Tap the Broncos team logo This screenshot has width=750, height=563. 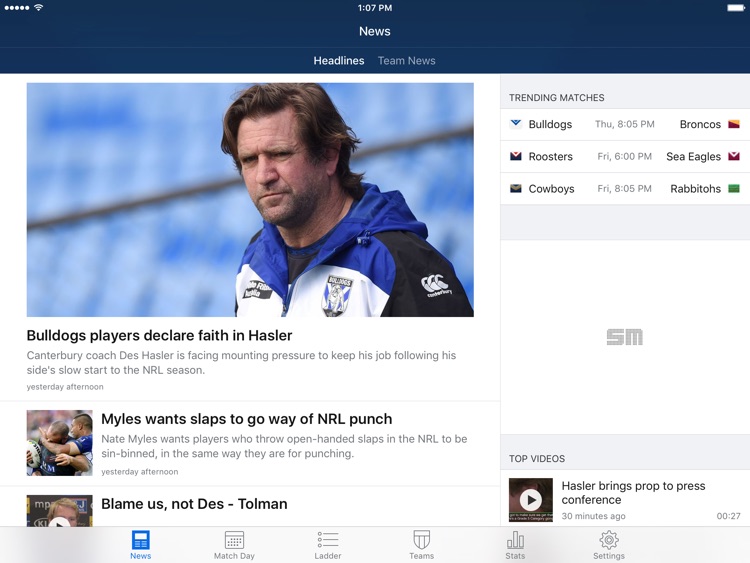click(734, 124)
